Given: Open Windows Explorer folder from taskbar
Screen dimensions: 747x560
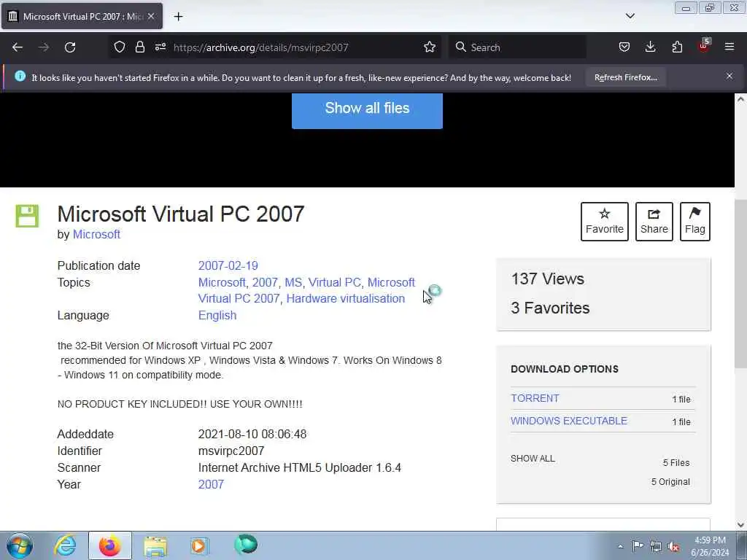Looking at the screenshot, I should point(155,545).
